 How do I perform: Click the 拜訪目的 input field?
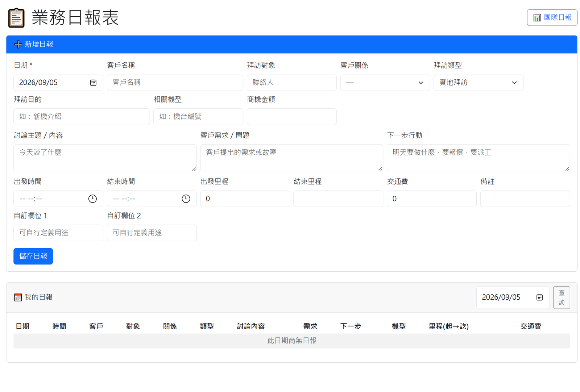point(82,117)
